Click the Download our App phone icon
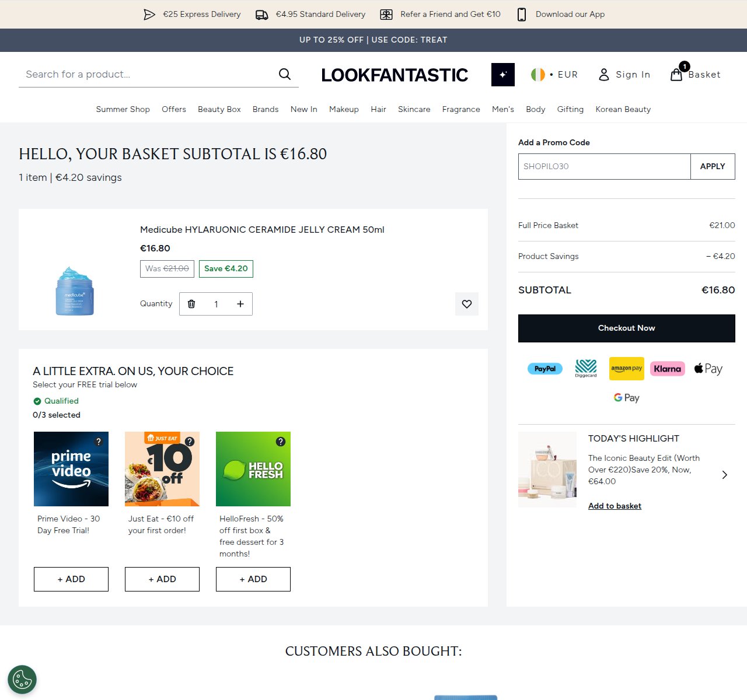747x700 pixels. coord(522,15)
